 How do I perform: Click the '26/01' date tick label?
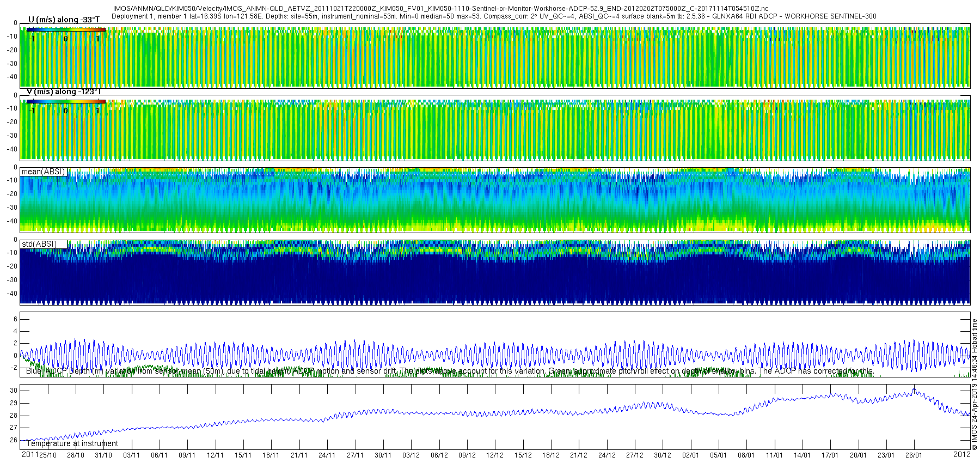(914, 455)
